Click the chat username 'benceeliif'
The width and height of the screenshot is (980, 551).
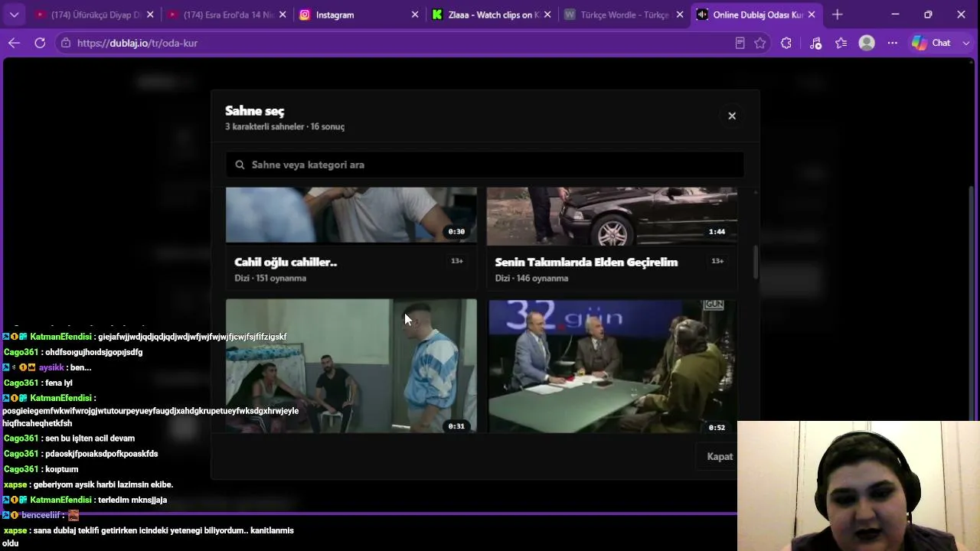[42, 515]
